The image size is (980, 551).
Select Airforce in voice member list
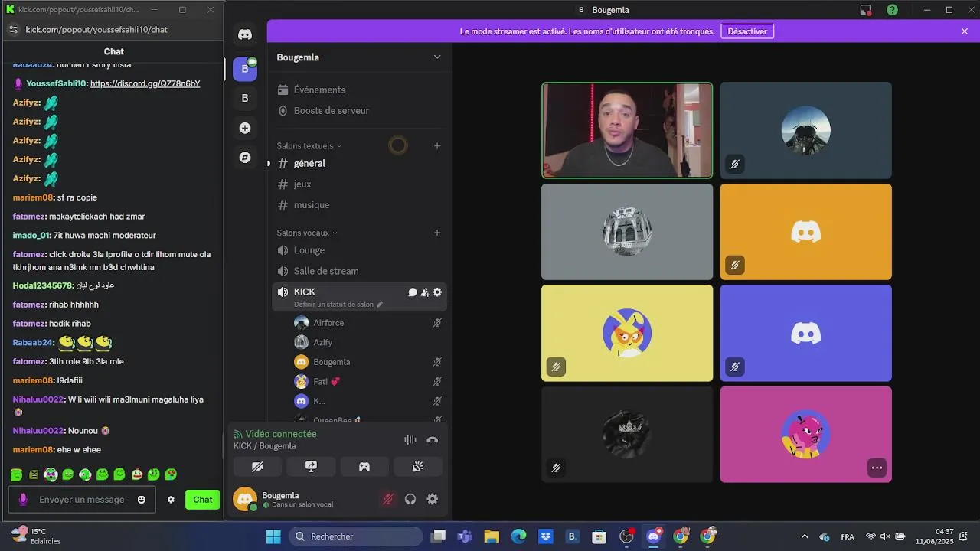pyautogui.click(x=367, y=323)
